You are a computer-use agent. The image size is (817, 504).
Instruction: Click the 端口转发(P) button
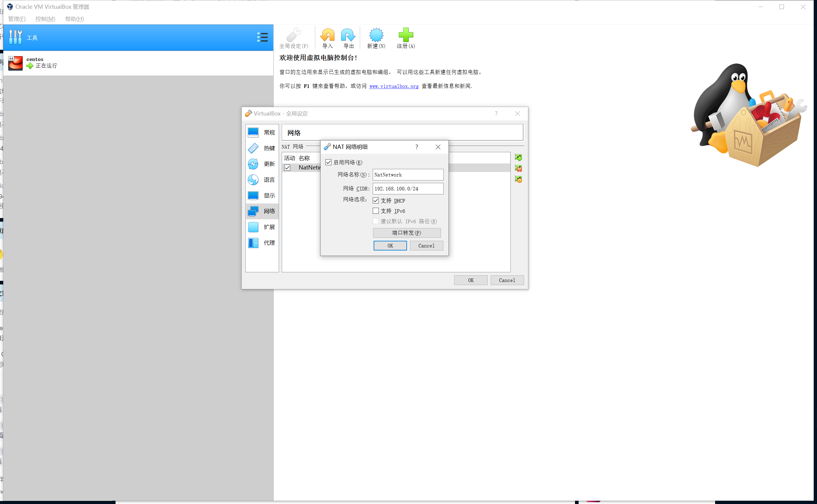tap(407, 233)
